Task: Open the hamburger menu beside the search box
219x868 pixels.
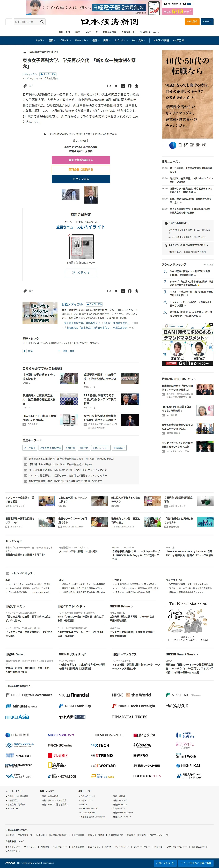Action: (8, 22)
